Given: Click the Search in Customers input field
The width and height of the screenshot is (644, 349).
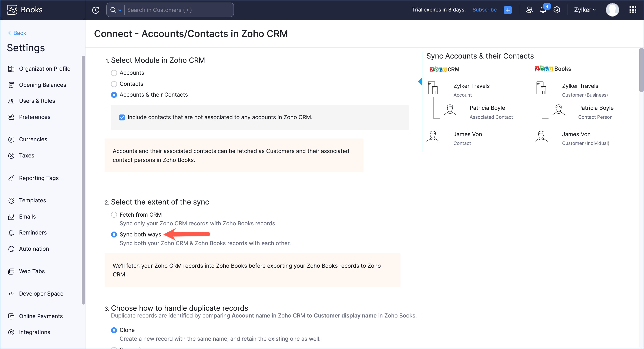Looking at the screenshot, I should click(178, 10).
